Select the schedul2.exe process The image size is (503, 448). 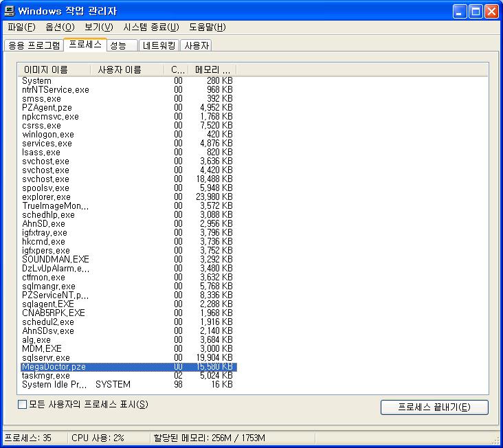(128, 322)
